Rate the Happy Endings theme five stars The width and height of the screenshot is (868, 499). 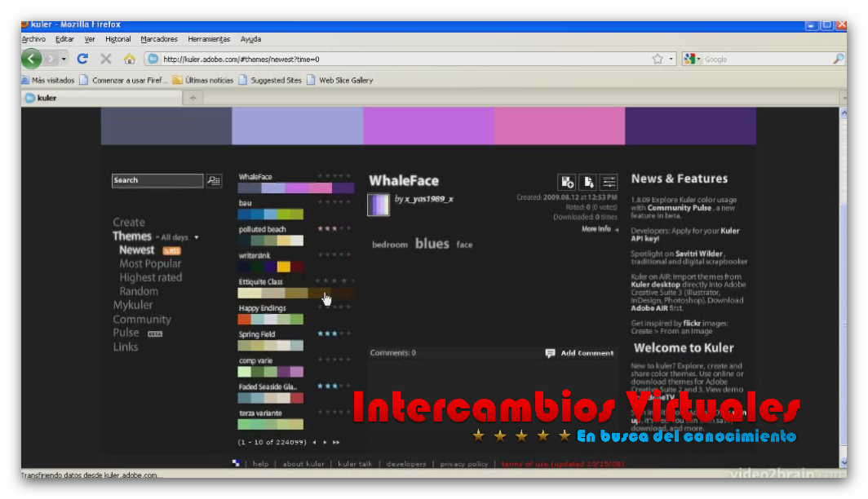click(347, 307)
